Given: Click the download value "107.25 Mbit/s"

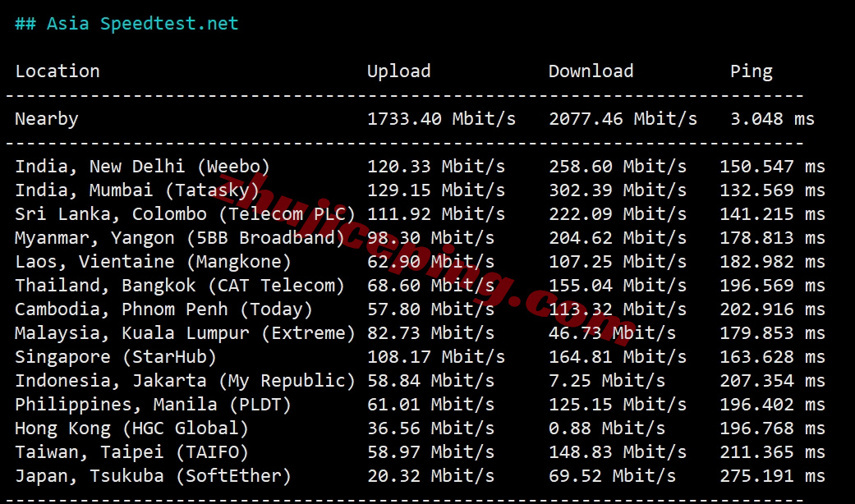Looking at the screenshot, I should coord(618,262).
